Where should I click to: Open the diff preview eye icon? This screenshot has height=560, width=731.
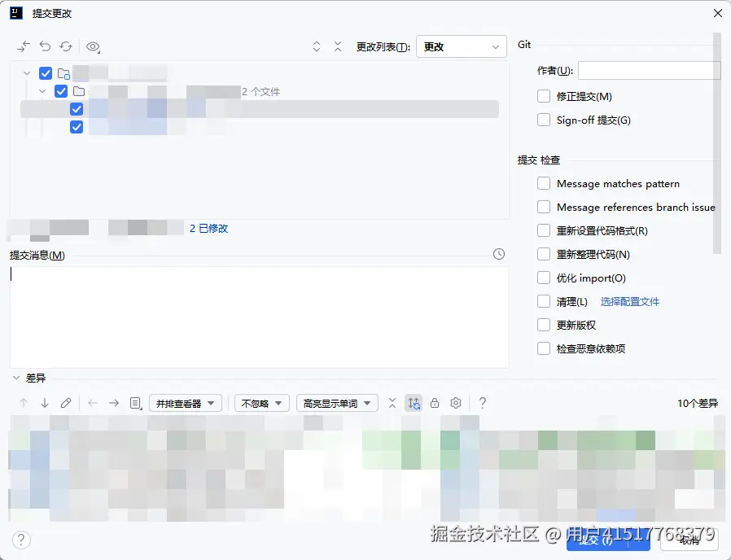tap(93, 46)
